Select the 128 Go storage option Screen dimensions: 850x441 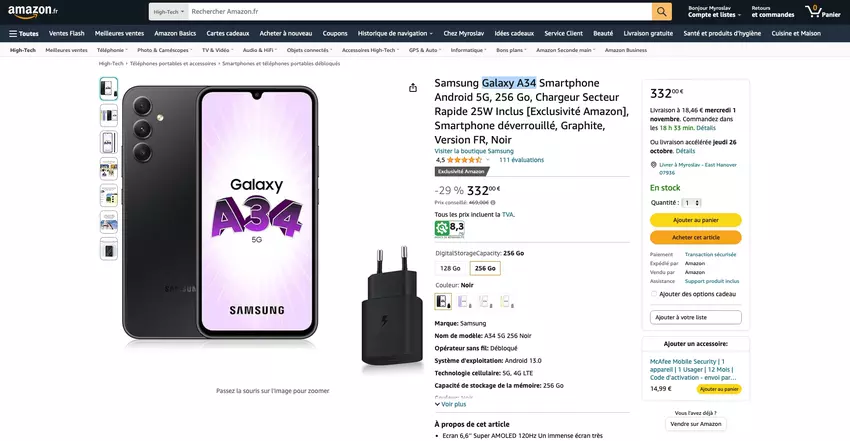pyautogui.click(x=450, y=268)
